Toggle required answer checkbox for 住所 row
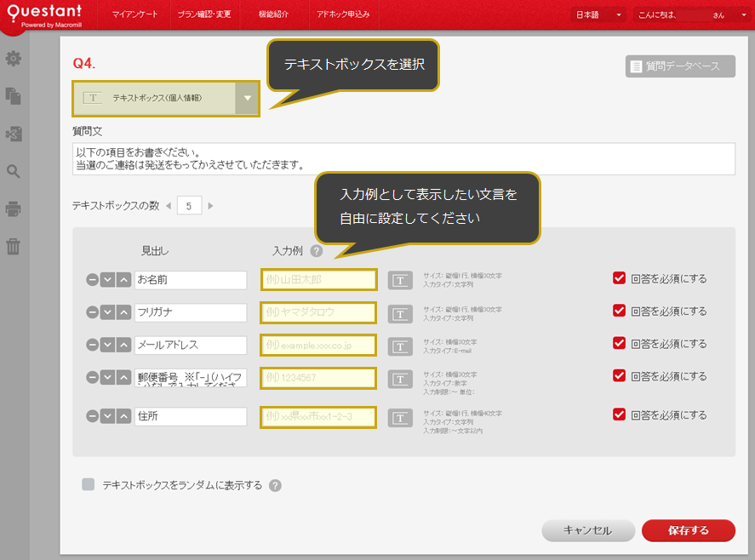This screenshot has width=755, height=560. pos(619,414)
